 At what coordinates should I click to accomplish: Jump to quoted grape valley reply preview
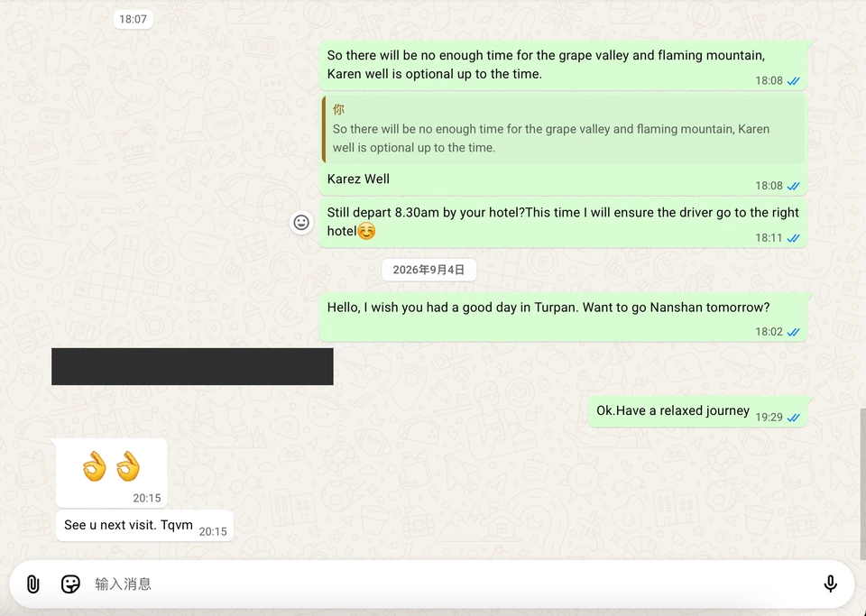(x=563, y=129)
